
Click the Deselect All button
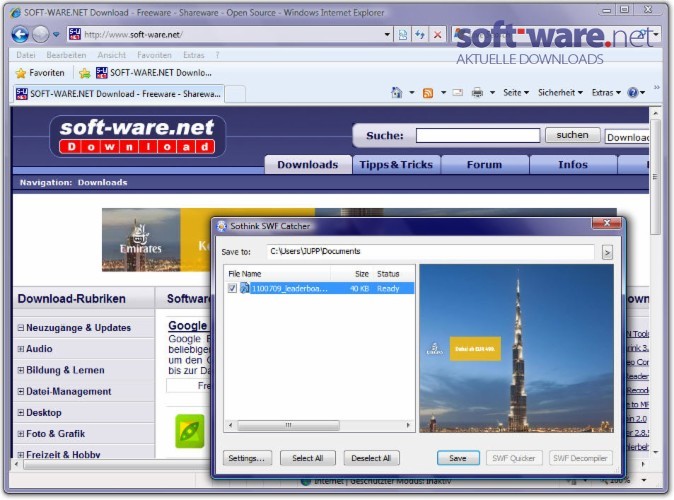(371, 458)
